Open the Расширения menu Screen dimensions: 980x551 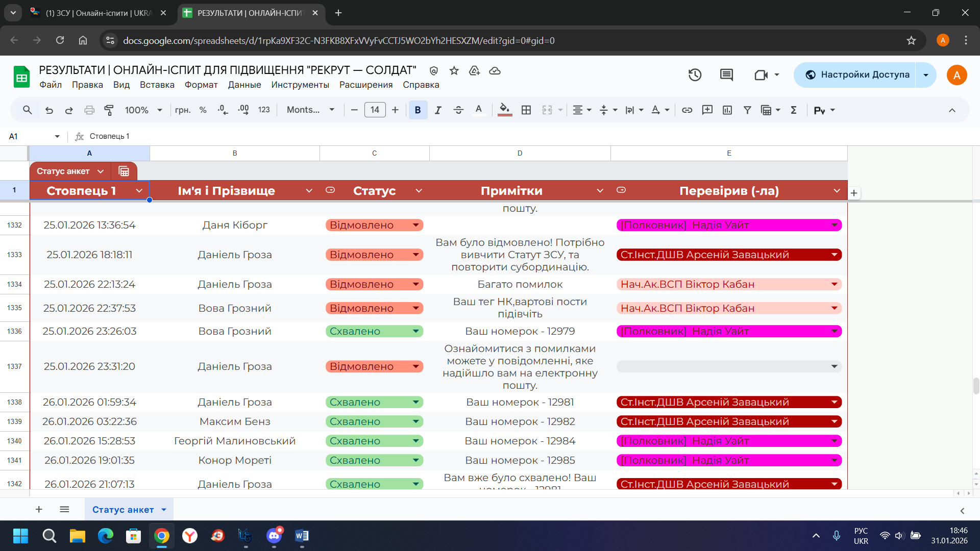coord(365,85)
